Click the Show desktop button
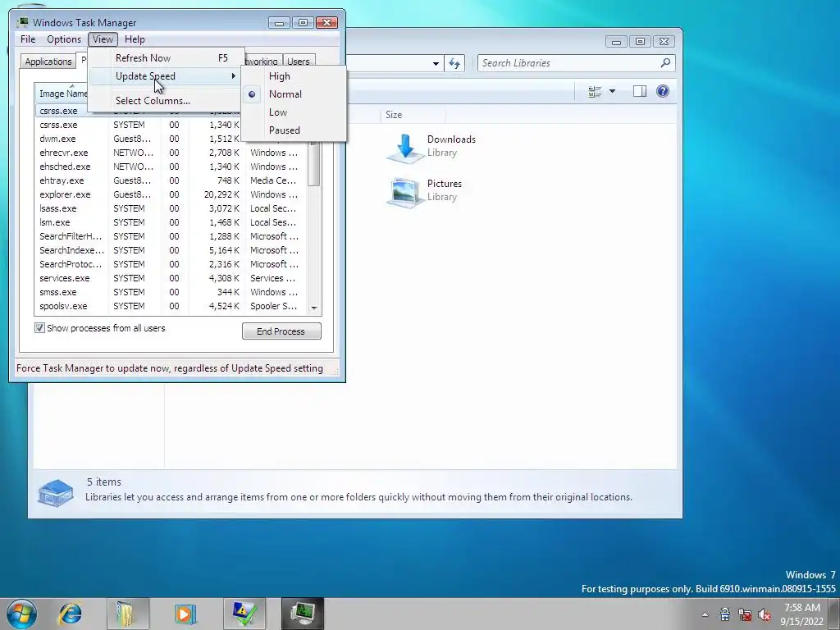This screenshot has width=840, height=630. (834, 614)
